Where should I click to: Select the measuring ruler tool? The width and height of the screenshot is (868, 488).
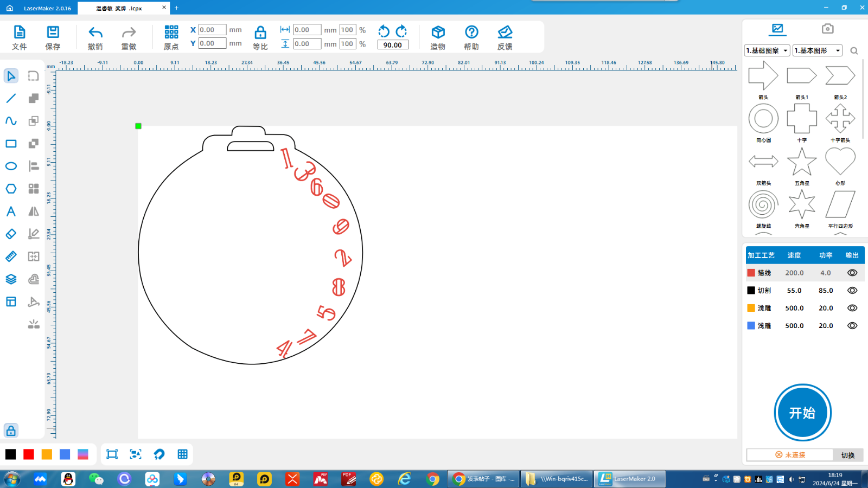11,256
